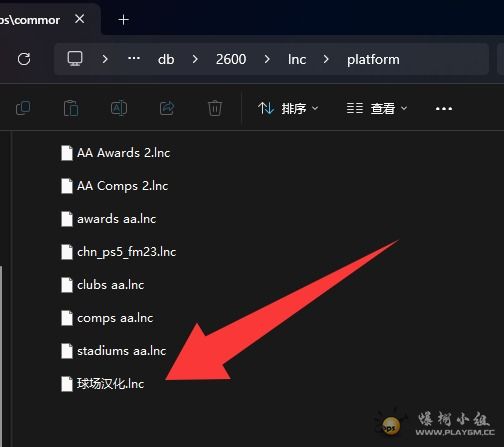The height and width of the screenshot is (447, 504).
Task: Expand the chevron next to the monitor icon
Action: coord(105,59)
